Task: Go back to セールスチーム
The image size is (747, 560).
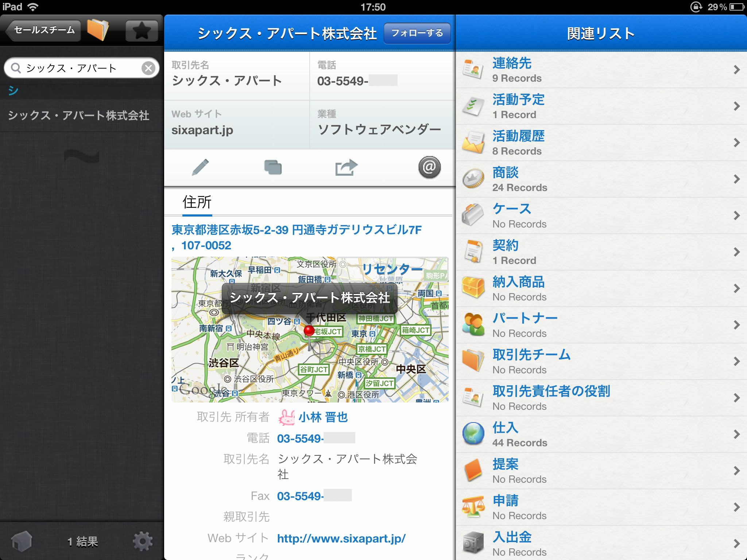Action: 43,30
